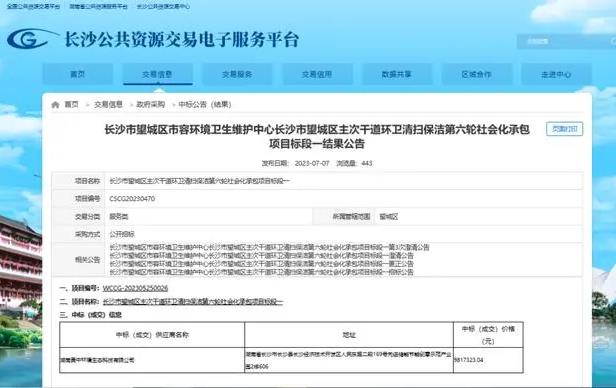This screenshot has height=388, width=616.
Task: Open 长沙公共资源交易中心 top link
Action: [163, 7]
